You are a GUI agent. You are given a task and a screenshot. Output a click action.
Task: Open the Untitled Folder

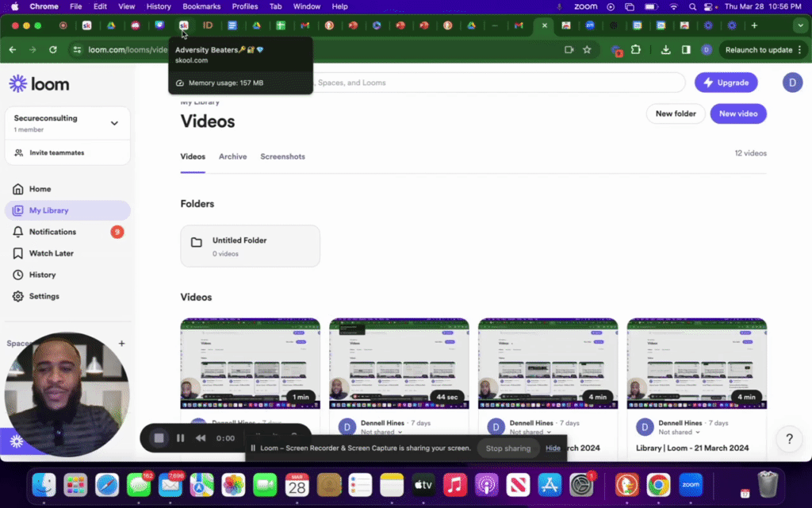pos(250,246)
